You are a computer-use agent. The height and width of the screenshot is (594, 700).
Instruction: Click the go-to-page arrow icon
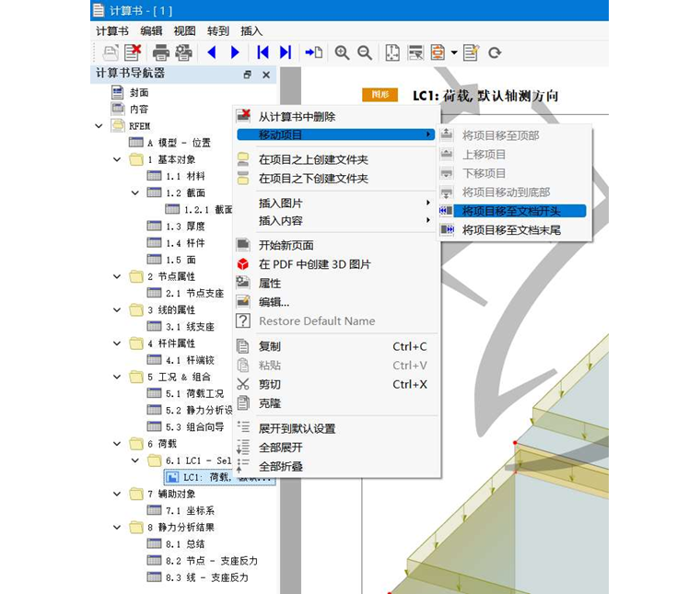pyautogui.click(x=314, y=52)
